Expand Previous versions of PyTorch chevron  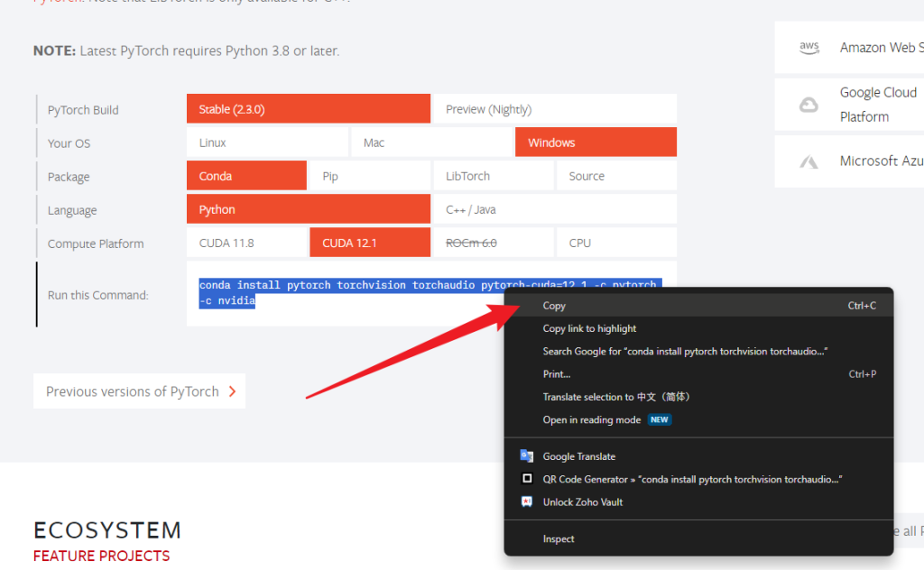[x=232, y=391]
